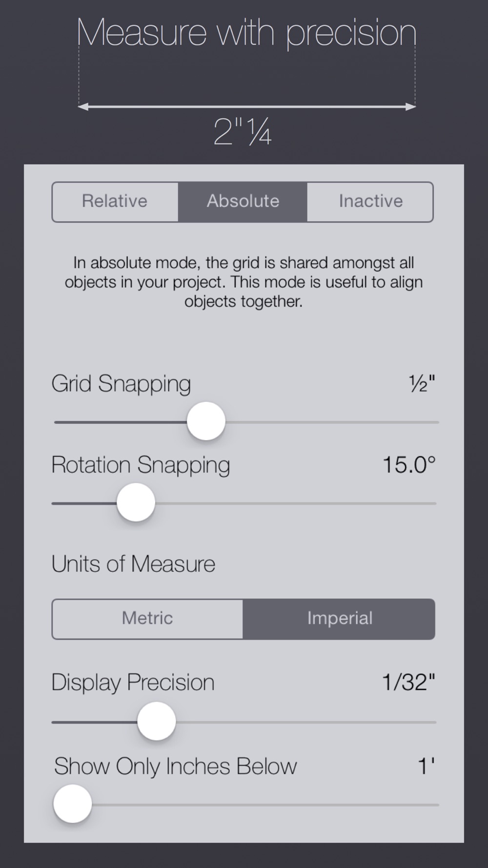This screenshot has width=488, height=868.
Task: Click the 15.0° rotation snapping value
Action: pyautogui.click(x=408, y=465)
